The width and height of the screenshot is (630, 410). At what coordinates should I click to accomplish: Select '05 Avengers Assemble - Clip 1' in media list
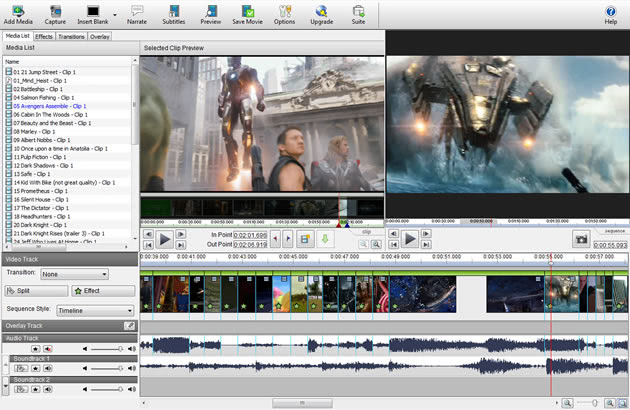pyautogui.click(x=49, y=106)
